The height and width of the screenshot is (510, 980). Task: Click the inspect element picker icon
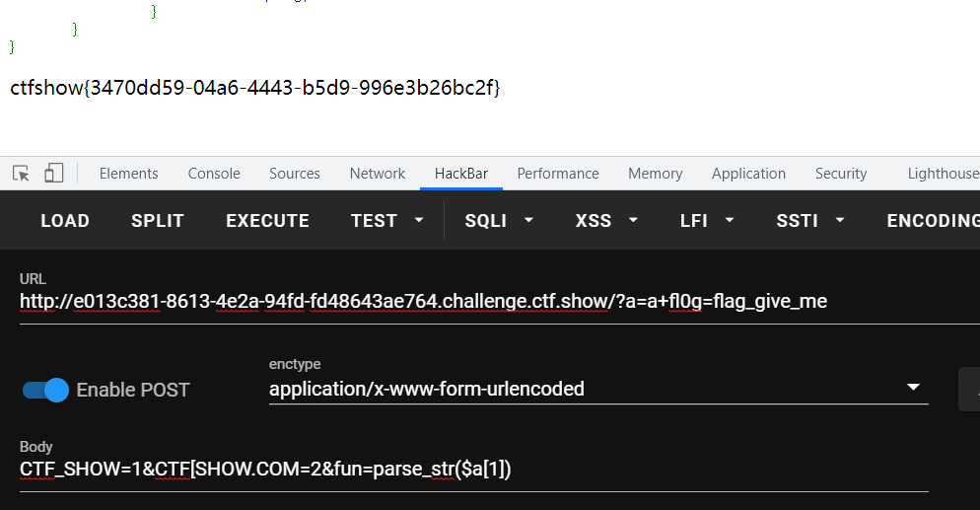coord(21,174)
